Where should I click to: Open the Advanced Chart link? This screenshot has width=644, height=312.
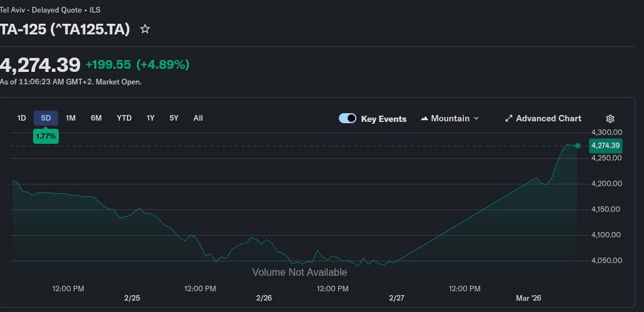point(543,119)
